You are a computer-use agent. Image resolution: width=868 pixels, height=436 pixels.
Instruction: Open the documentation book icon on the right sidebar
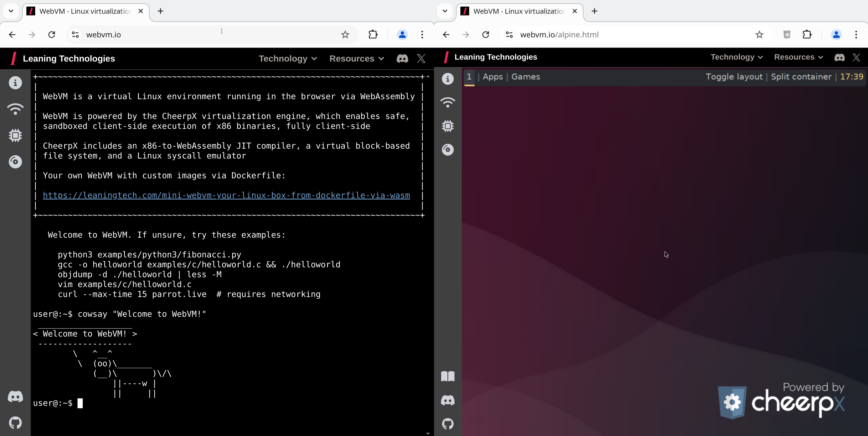(448, 376)
